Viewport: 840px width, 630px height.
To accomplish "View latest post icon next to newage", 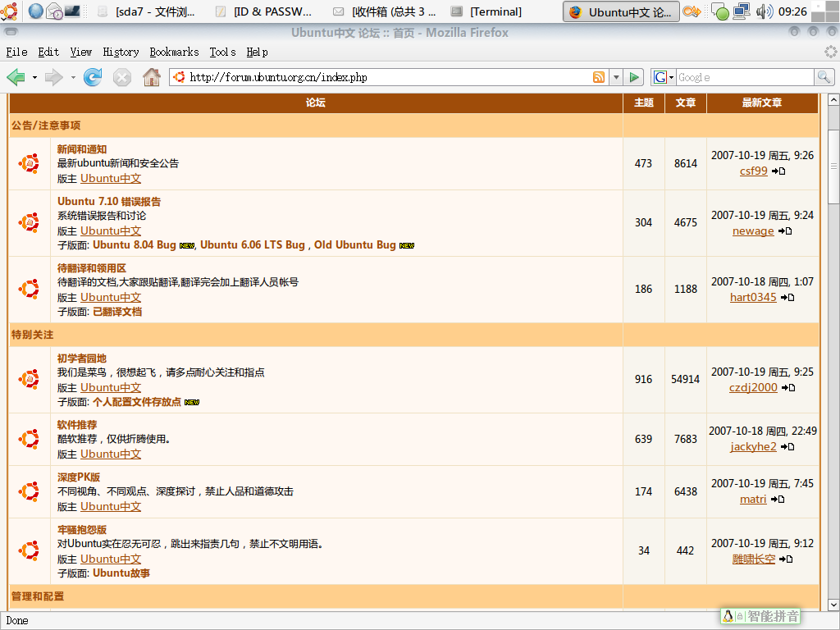I will coord(785,231).
